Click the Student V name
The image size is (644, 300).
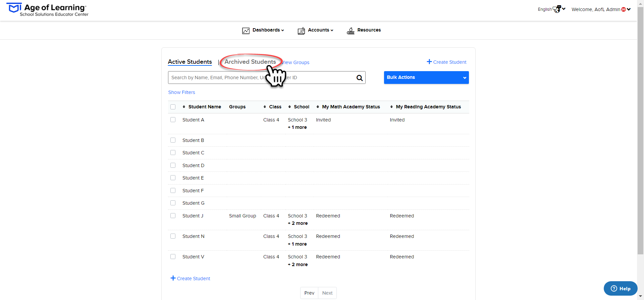click(x=193, y=257)
